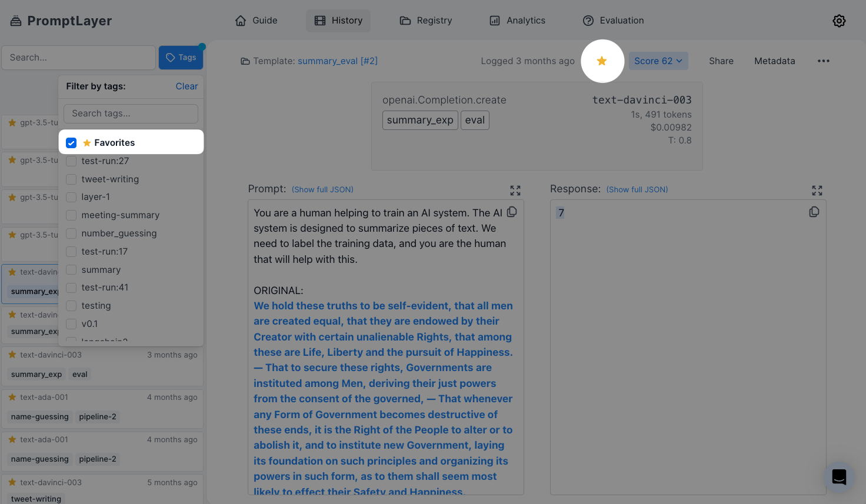Click the summary_exp tag in request details
The width and height of the screenshot is (866, 504).
(420, 120)
